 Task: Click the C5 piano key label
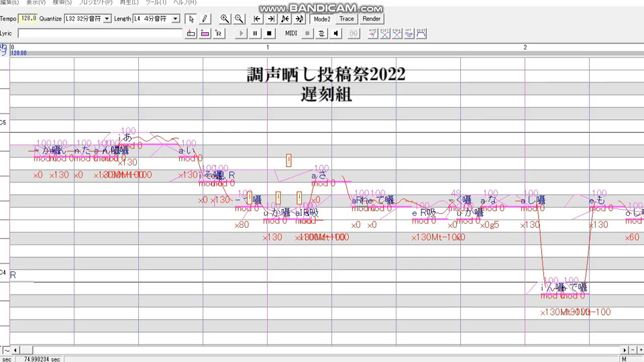click(x=3, y=122)
